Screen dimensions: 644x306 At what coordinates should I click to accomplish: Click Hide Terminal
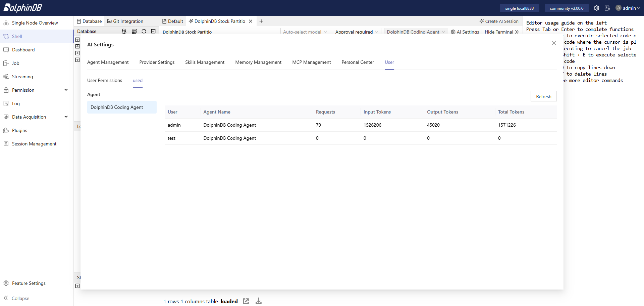coord(502,32)
